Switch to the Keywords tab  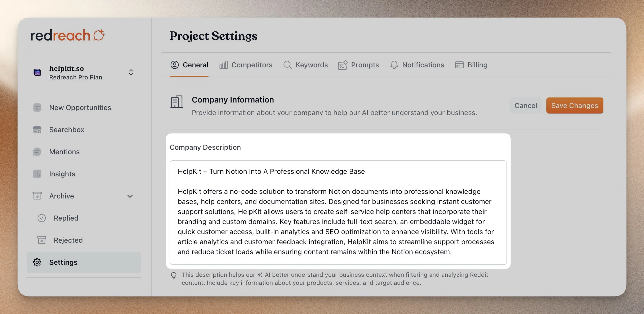(306, 65)
